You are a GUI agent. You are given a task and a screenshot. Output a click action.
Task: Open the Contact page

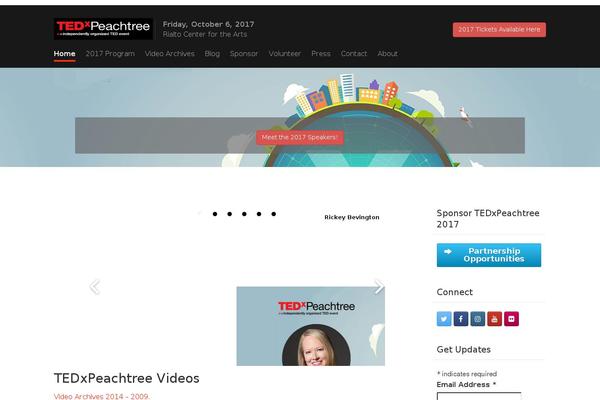[354, 54]
